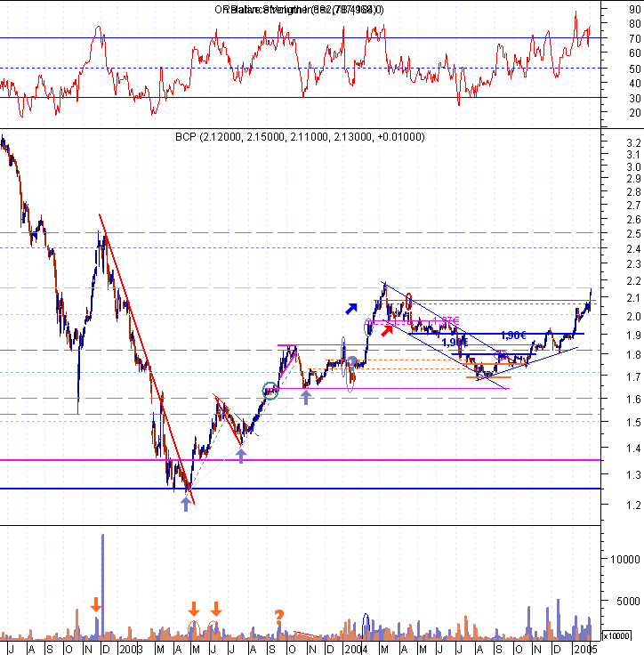This screenshot has height=655, width=644.
Task: Click the orange question mark annotation
Action: pos(279,615)
